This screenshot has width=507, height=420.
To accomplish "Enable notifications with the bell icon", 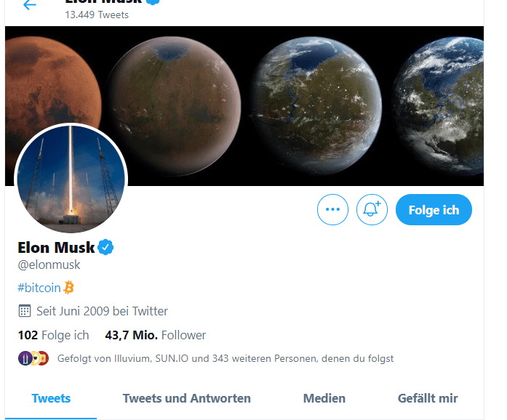I will pyautogui.click(x=372, y=209).
